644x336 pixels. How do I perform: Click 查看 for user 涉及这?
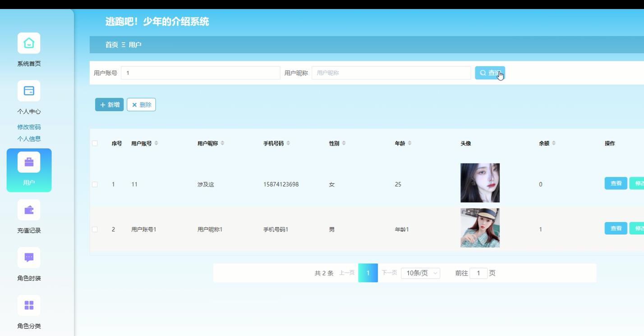615,183
